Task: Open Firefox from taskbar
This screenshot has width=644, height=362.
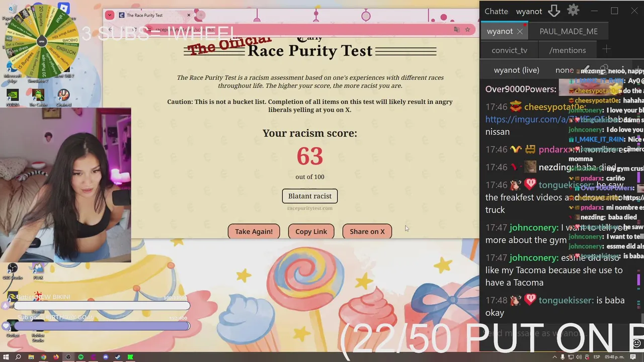Action: pyautogui.click(x=56, y=357)
